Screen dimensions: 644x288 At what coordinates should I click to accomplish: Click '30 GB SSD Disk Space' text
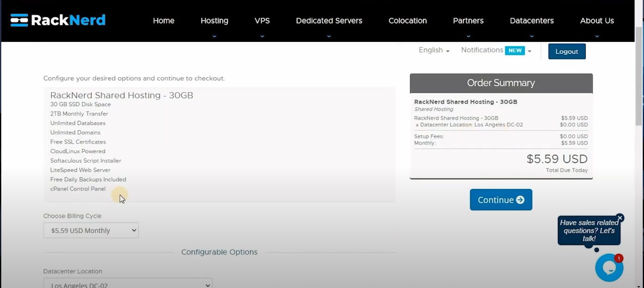tap(80, 104)
